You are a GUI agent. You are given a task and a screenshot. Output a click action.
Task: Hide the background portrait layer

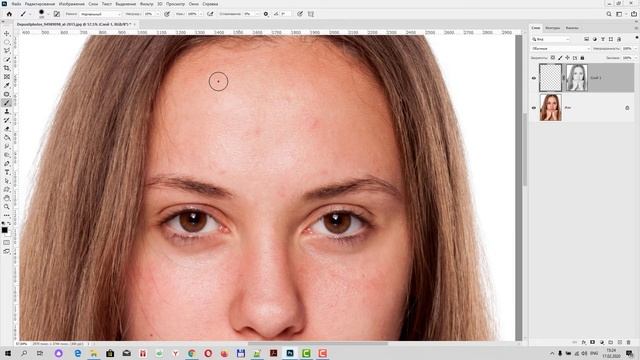pos(533,108)
